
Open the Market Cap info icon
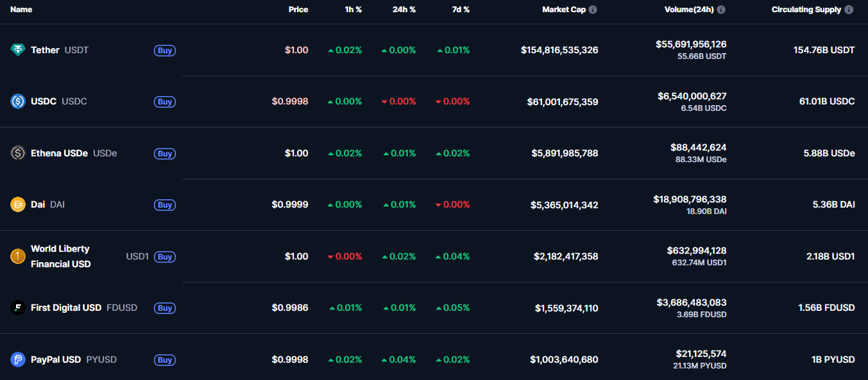pos(593,10)
